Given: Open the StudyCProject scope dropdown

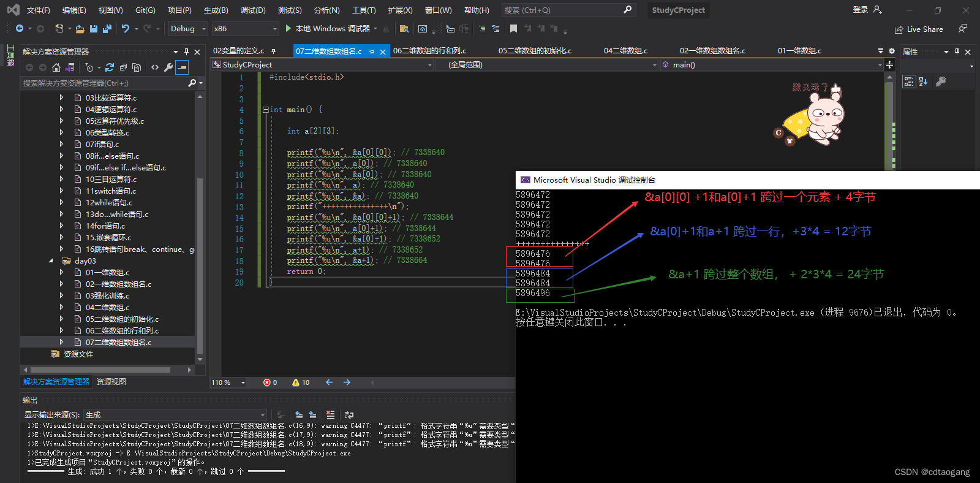Looking at the screenshot, I should (x=322, y=65).
